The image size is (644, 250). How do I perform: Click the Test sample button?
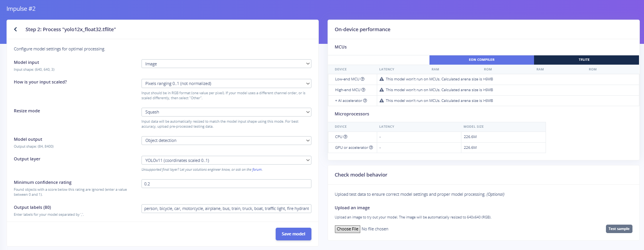click(619, 229)
